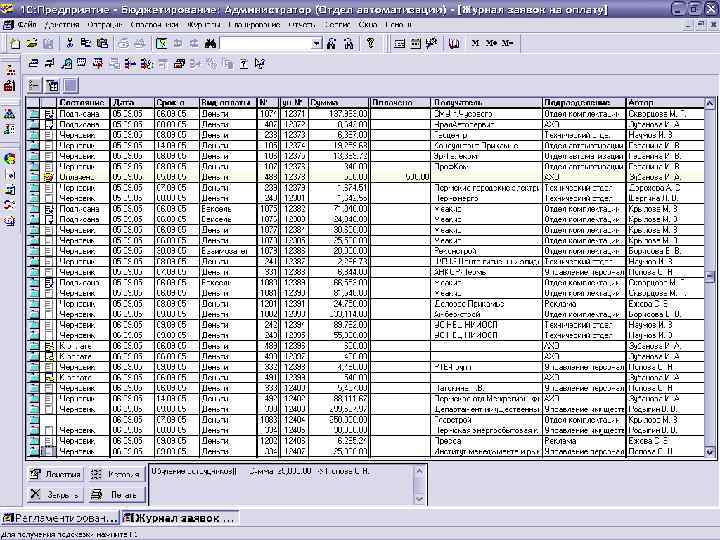Click the New document icon in main toolbar

pos(15,44)
